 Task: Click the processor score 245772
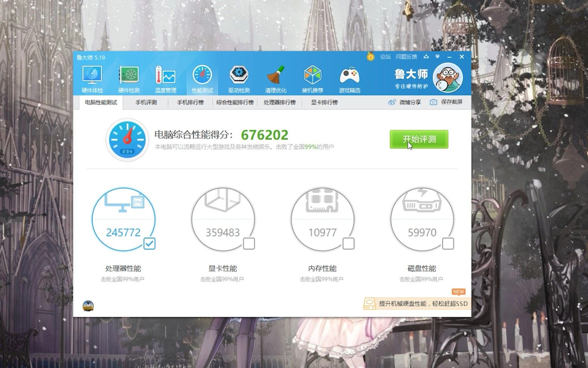point(123,232)
